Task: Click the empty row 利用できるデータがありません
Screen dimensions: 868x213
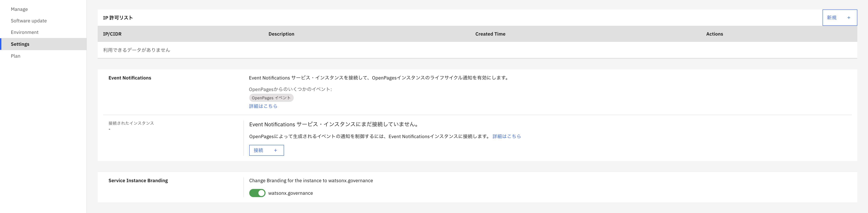Action: tap(136, 50)
